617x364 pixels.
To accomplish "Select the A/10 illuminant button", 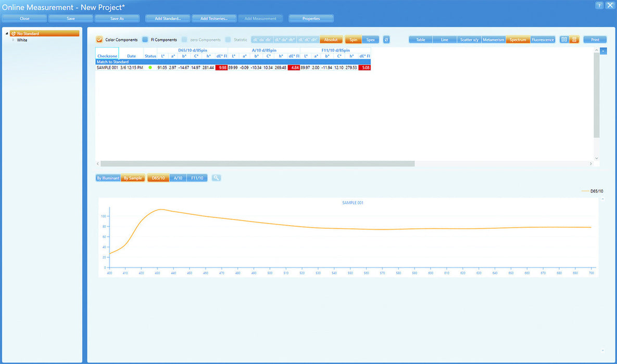I will [x=178, y=178].
